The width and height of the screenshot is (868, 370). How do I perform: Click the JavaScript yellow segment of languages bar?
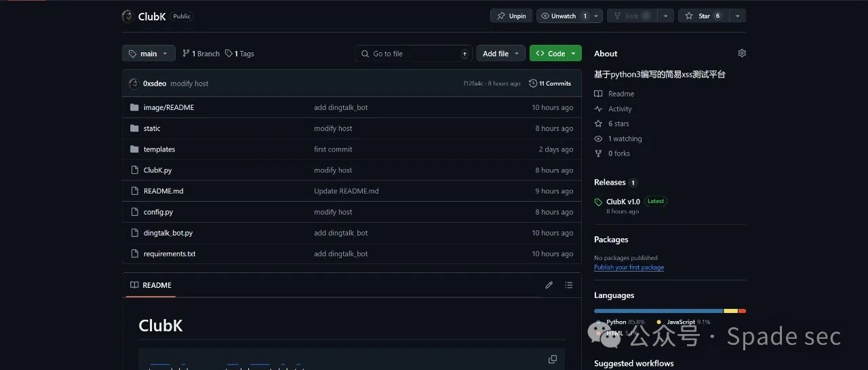click(x=730, y=311)
